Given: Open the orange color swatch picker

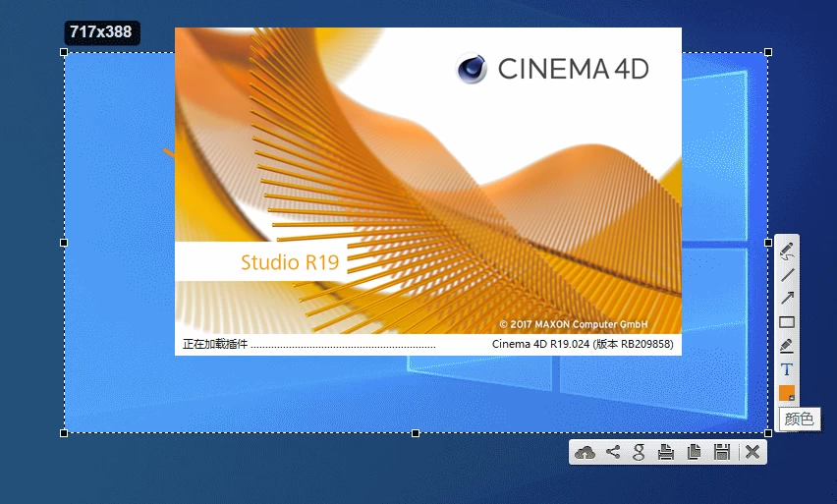Looking at the screenshot, I should pyautogui.click(x=787, y=393).
